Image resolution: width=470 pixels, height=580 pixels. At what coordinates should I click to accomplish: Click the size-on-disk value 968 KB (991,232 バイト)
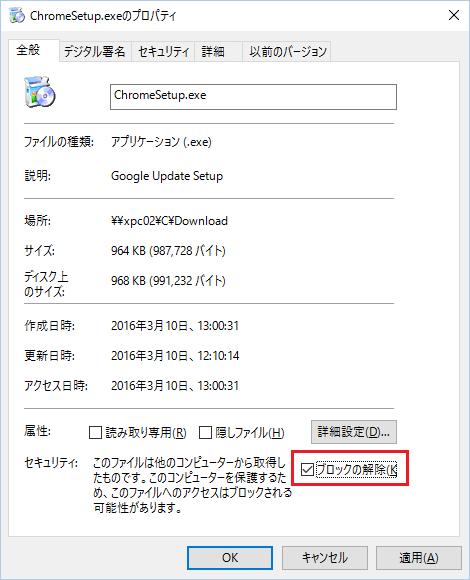point(168,281)
